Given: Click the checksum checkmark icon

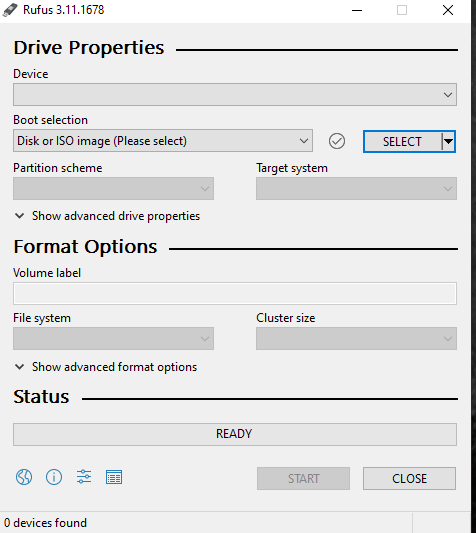Looking at the screenshot, I should click(337, 141).
